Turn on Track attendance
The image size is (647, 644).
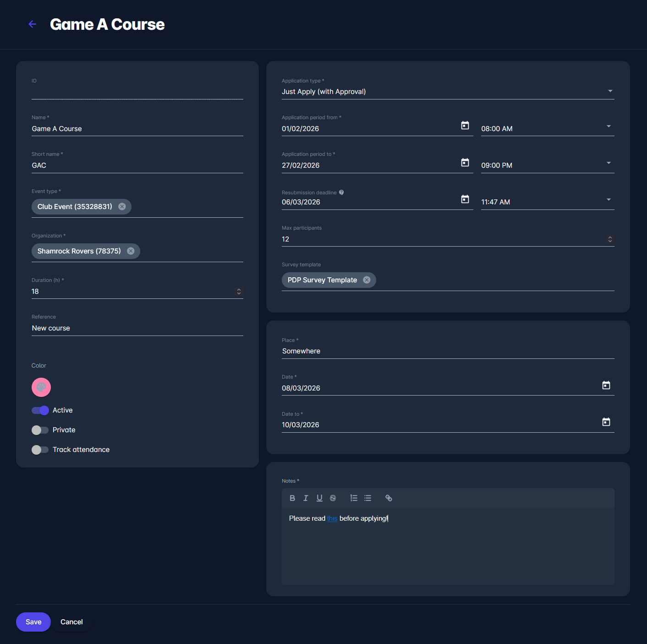pyautogui.click(x=40, y=450)
